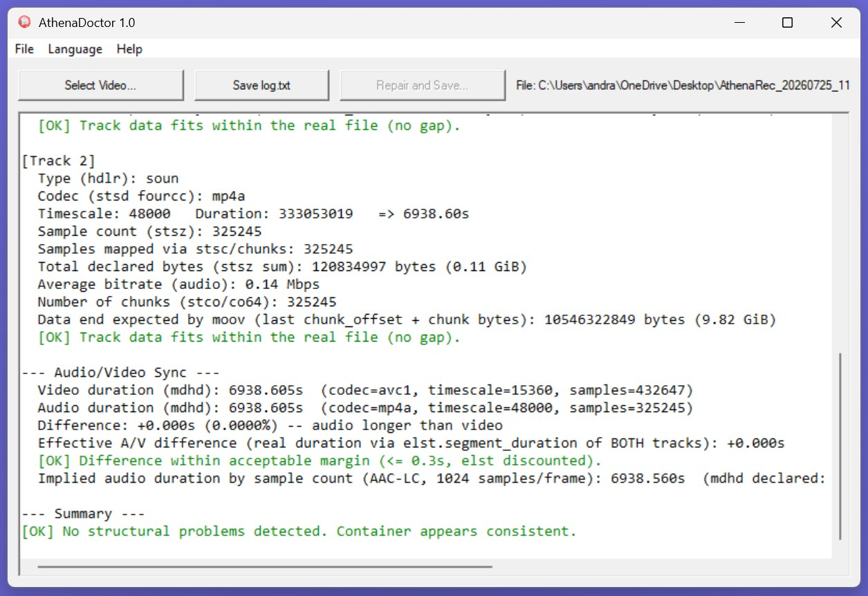The width and height of the screenshot is (868, 596).
Task: Click 'Average bitrate (audio): 0.14 Mbps' line
Action: point(178,284)
